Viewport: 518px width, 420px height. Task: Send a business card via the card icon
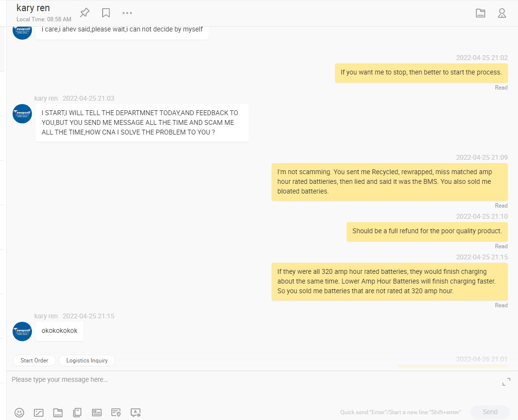click(x=96, y=412)
